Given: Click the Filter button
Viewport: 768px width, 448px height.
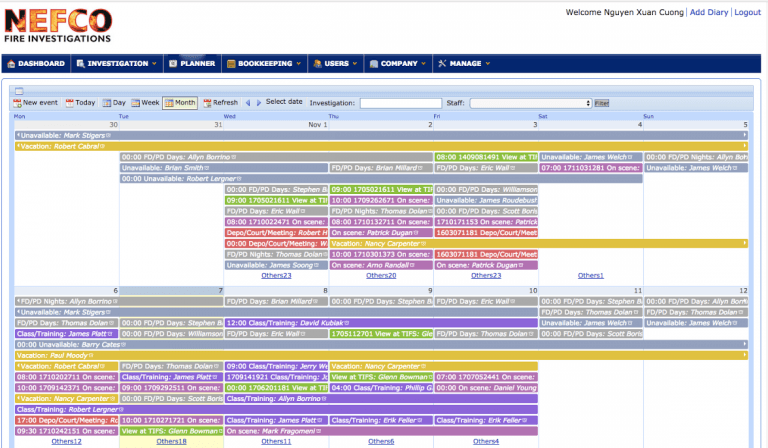Looking at the screenshot, I should point(602,103).
